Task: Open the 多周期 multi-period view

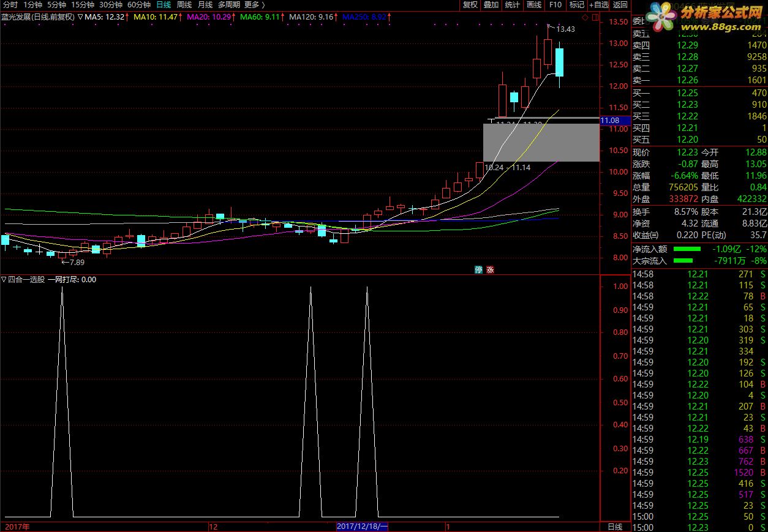Action: [229, 4]
